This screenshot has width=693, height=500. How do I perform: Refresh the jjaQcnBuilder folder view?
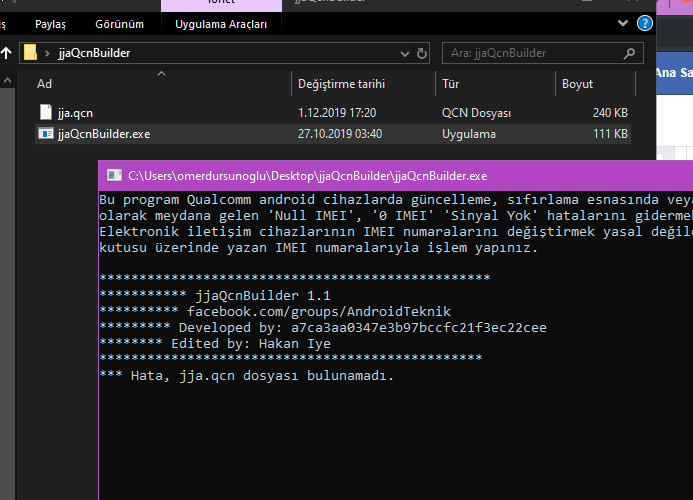422,53
